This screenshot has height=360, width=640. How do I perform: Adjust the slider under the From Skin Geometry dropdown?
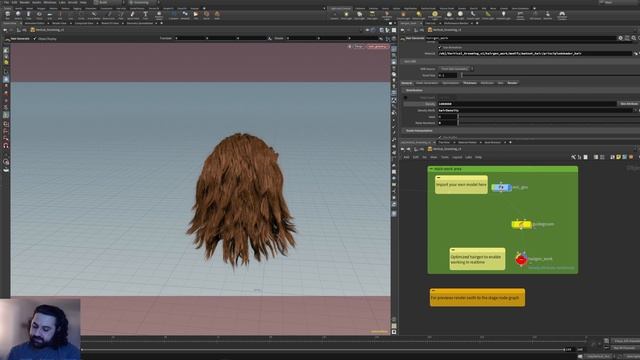click(x=549, y=75)
